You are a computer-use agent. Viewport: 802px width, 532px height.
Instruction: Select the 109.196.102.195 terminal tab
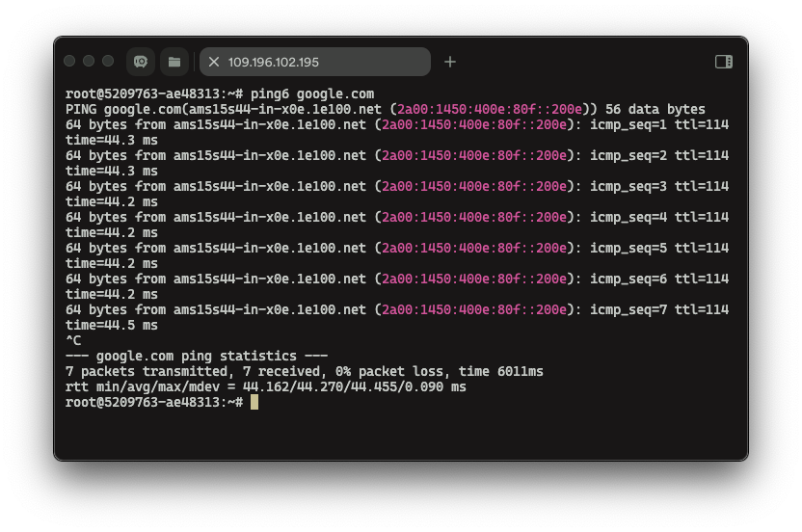(315, 62)
